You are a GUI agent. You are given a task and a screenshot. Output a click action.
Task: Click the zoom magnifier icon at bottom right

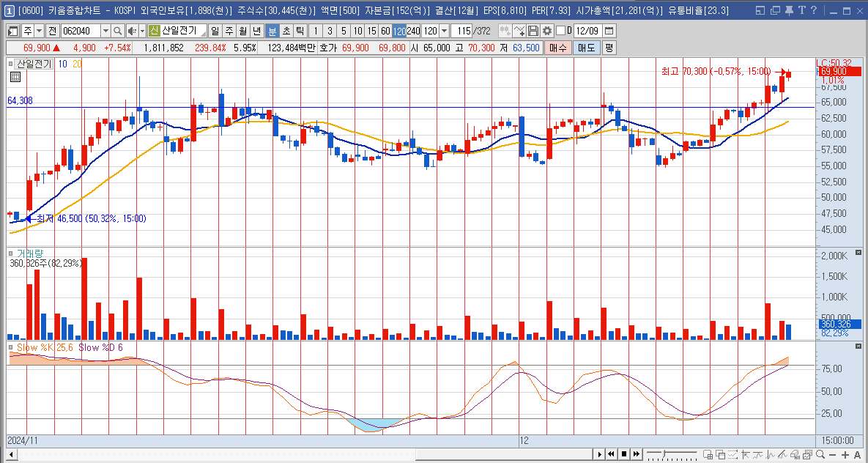(x=820, y=455)
